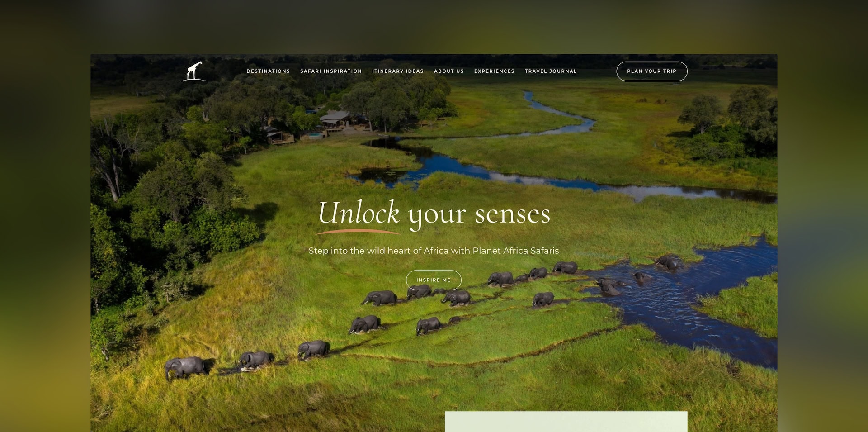This screenshot has height=432, width=868.
Task: Click the blurred backdrop left of the page
Action: tap(45, 226)
